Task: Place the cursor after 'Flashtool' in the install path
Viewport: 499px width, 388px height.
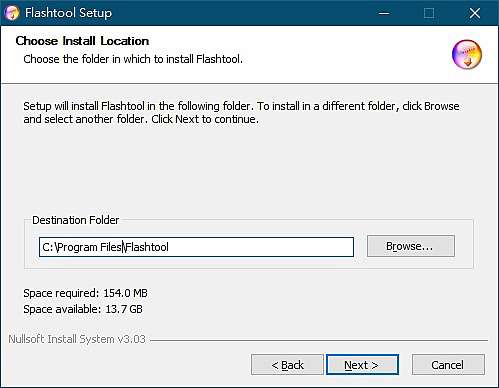Action: [169, 247]
